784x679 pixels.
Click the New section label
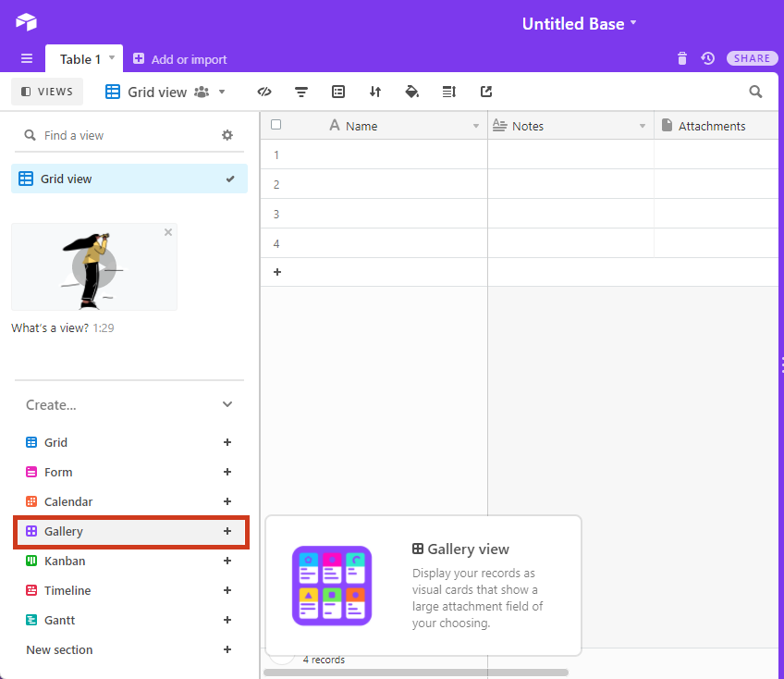(59, 649)
